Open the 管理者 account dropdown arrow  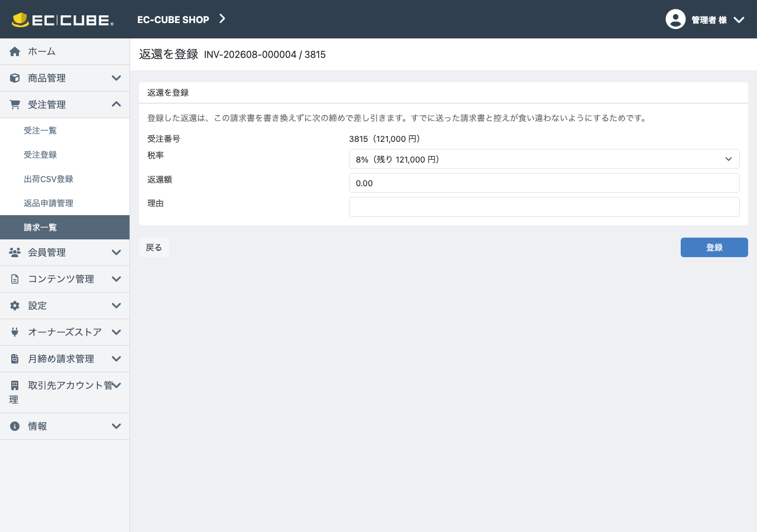point(739,20)
